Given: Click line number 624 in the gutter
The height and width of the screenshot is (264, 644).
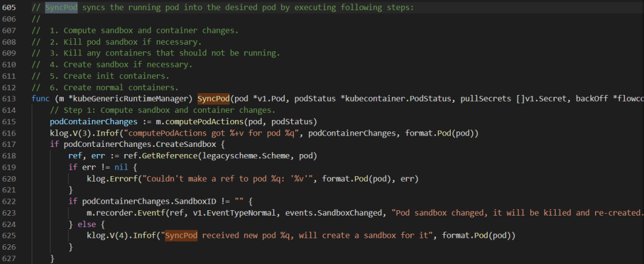Looking at the screenshot, I should [x=8, y=224].
